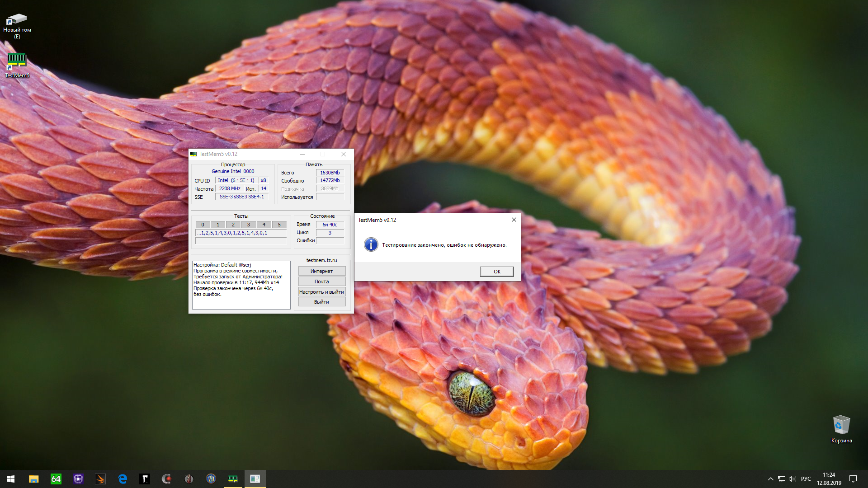Viewport: 868px width, 488px height.
Task: Open the action center notifications
Action: point(853,479)
